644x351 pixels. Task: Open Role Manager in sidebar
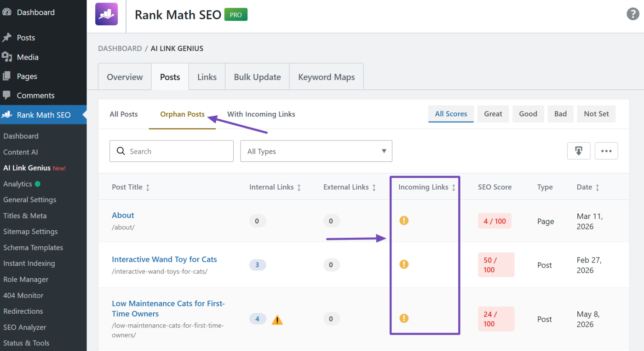26,279
